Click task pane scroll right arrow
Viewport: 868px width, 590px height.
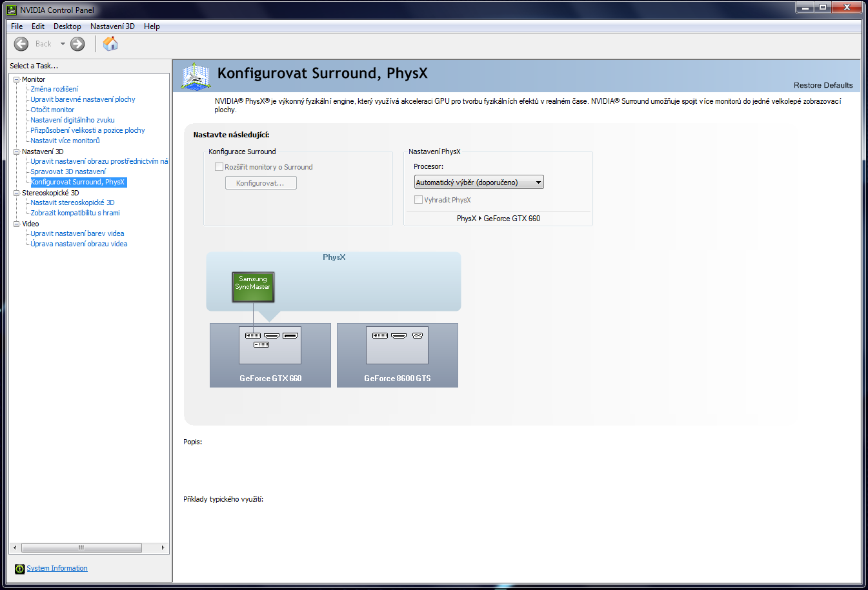point(163,547)
